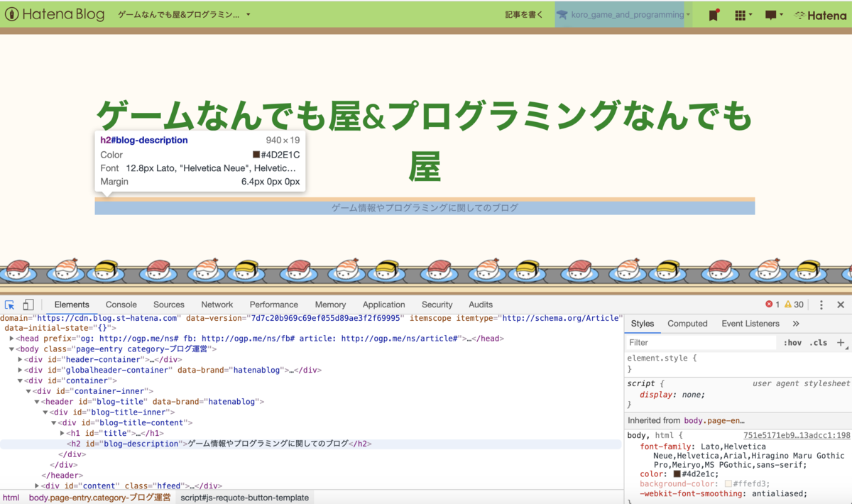Click the html breadcrumb item
This screenshot has height=504, width=852.
pyautogui.click(x=11, y=498)
